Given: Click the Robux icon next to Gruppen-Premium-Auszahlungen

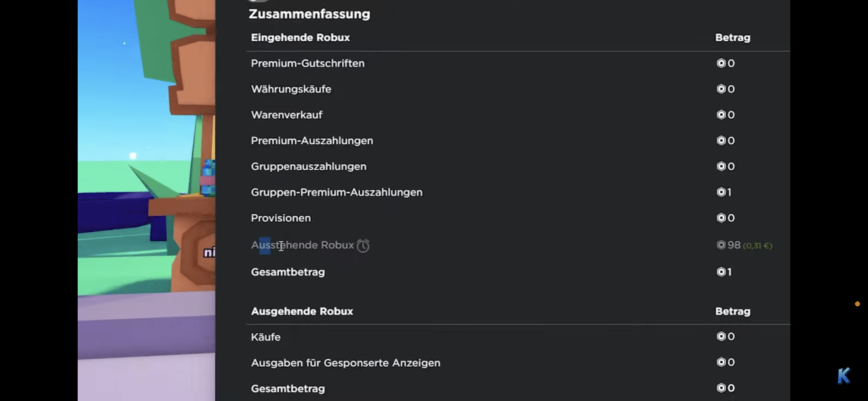Looking at the screenshot, I should tap(721, 192).
